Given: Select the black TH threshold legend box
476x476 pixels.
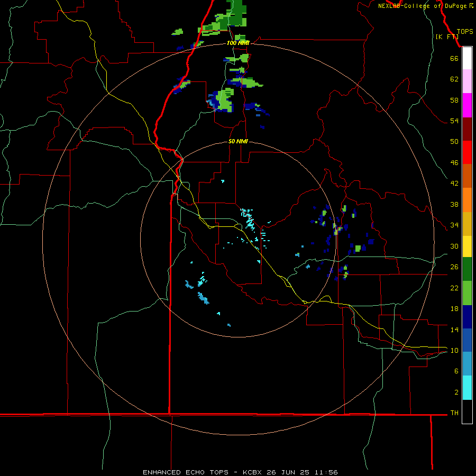Looking at the screenshot, I should (467, 411).
